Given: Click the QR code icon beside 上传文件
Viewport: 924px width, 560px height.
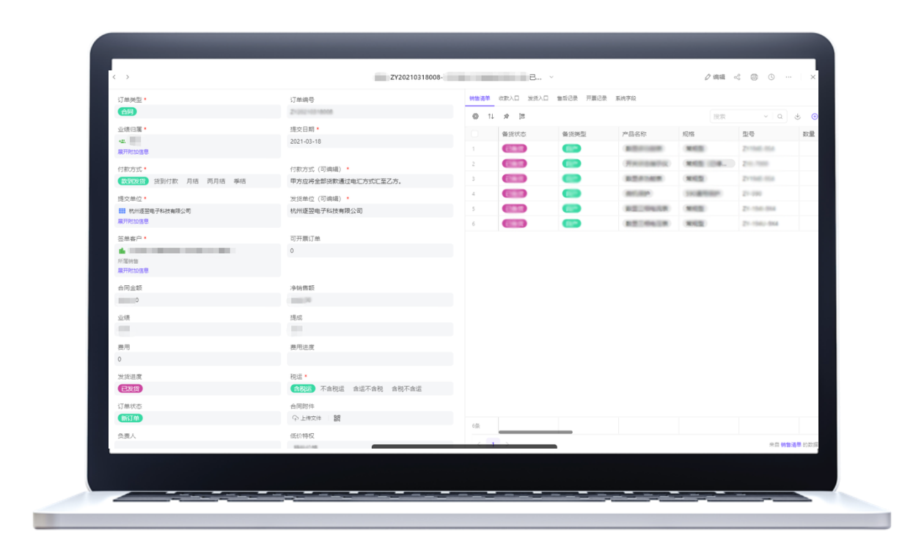Looking at the screenshot, I should [337, 419].
